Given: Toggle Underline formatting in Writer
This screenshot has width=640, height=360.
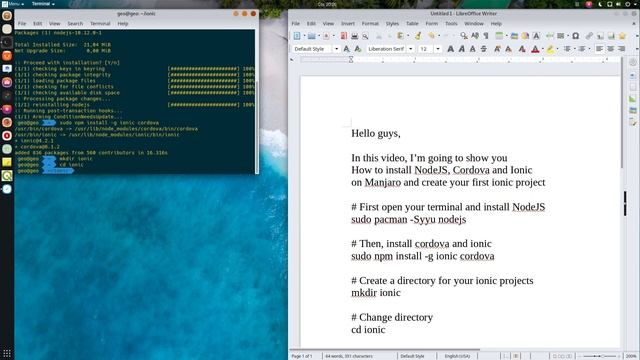Looking at the screenshot, I should (473, 49).
